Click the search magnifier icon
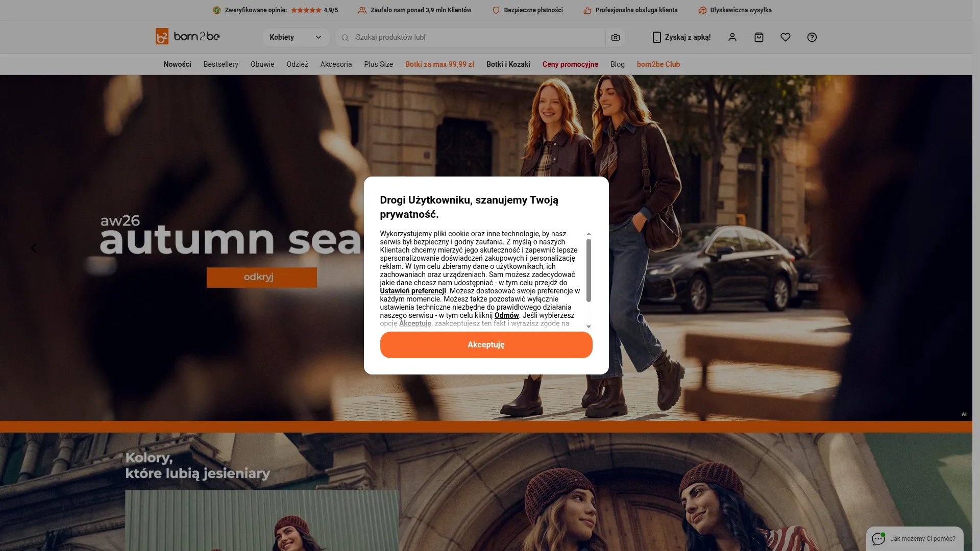 coord(345,37)
